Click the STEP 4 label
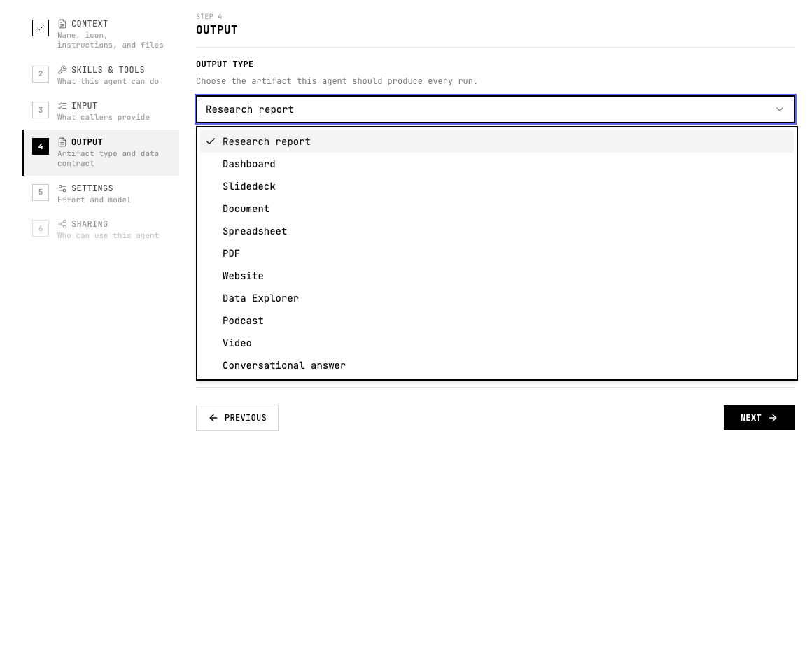 pos(209,17)
